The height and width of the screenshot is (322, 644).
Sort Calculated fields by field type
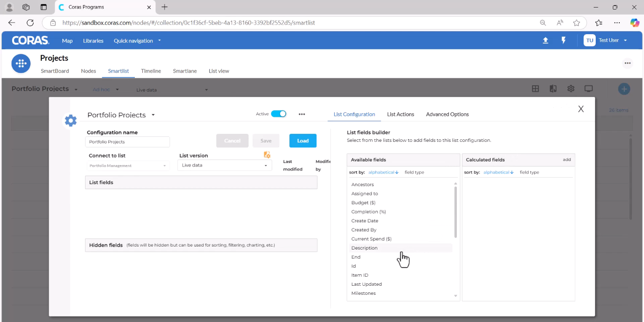(529, 172)
